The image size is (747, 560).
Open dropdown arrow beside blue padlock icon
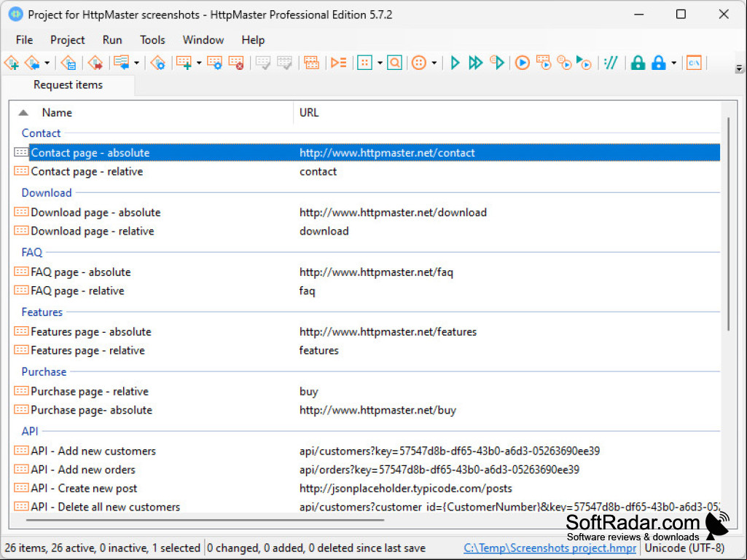point(673,63)
